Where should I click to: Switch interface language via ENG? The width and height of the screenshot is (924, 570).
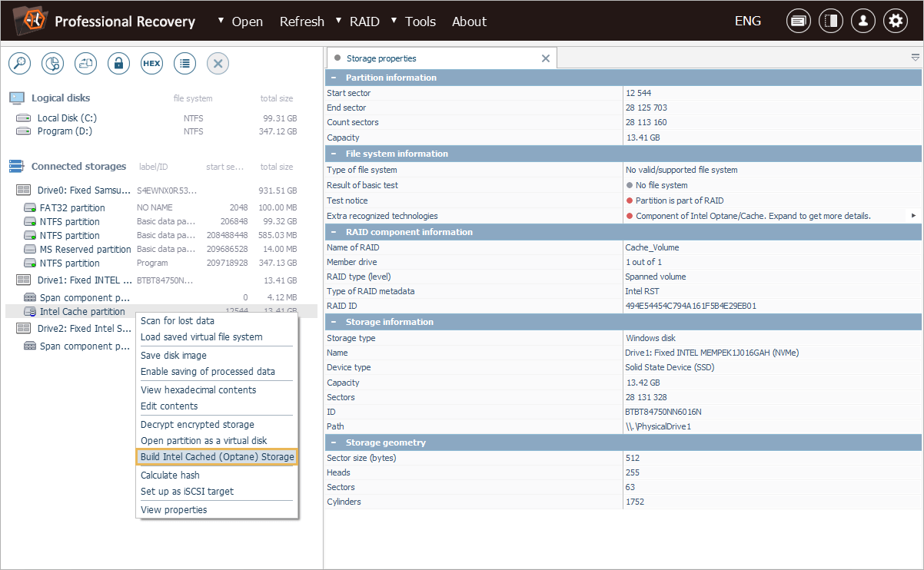click(748, 21)
